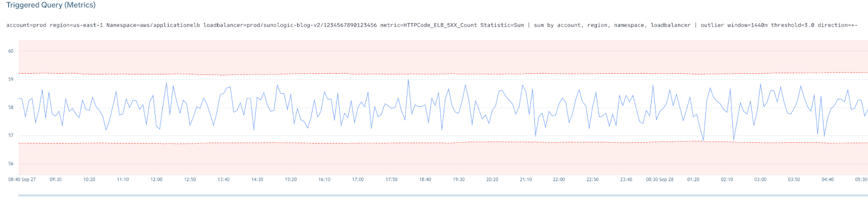The image size is (868, 204).
Task: Click the 17:00 time axis label
Action: coord(358,180)
